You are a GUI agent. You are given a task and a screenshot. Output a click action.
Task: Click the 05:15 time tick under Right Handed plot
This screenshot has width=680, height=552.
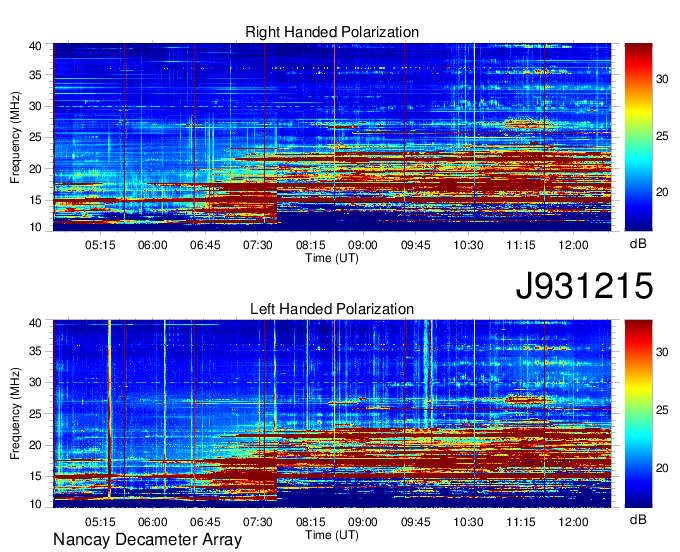coord(100,245)
